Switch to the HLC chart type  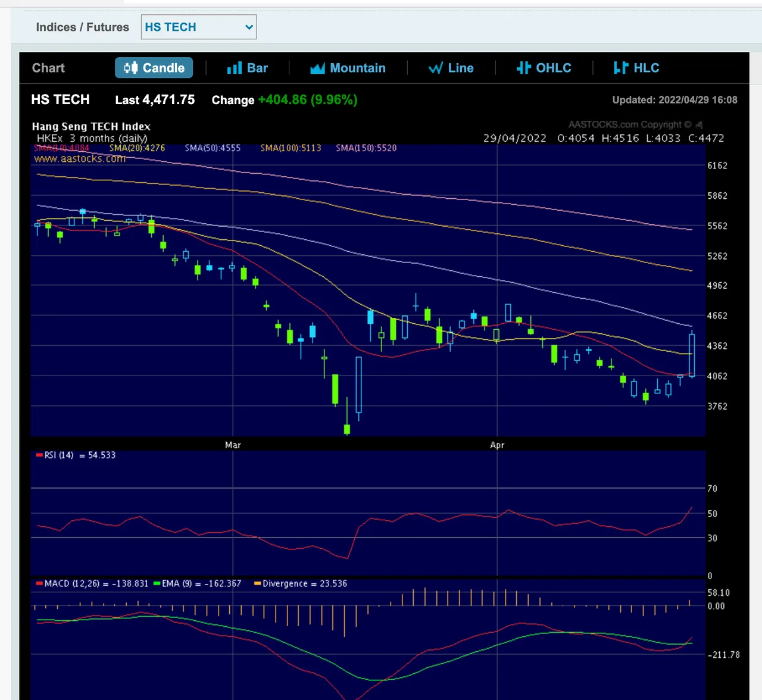pyautogui.click(x=636, y=68)
